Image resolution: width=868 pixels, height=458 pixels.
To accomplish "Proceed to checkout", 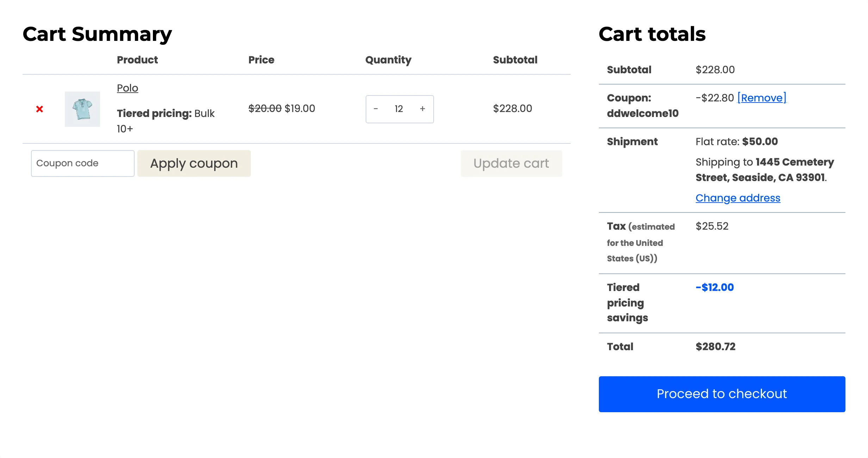I will click(722, 394).
